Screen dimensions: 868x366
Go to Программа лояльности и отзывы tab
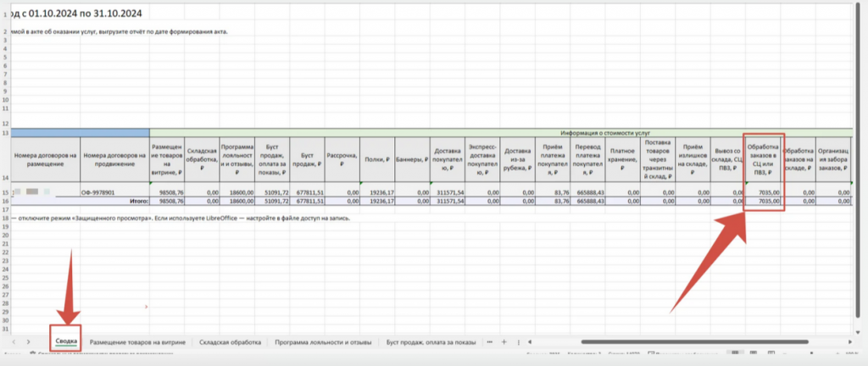pyautogui.click(x=323, y=342)
